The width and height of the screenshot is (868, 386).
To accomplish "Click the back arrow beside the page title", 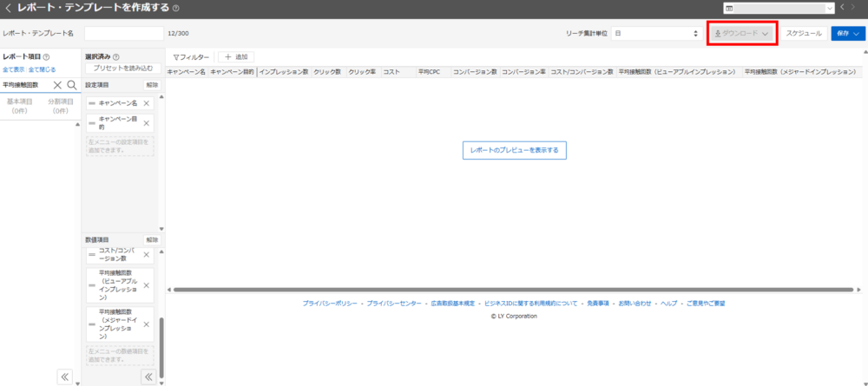I will tap(8, 9).
